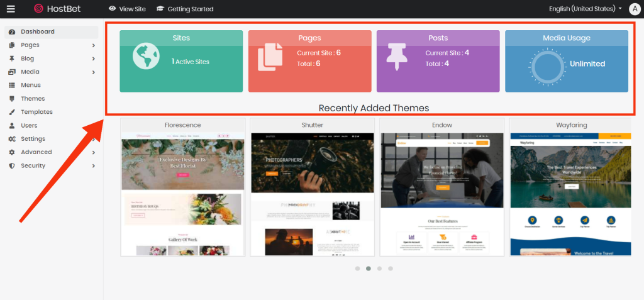644x300 pixels.
Task: Click the circular Media Usage gauge
Action: click(x=548, y=67)
